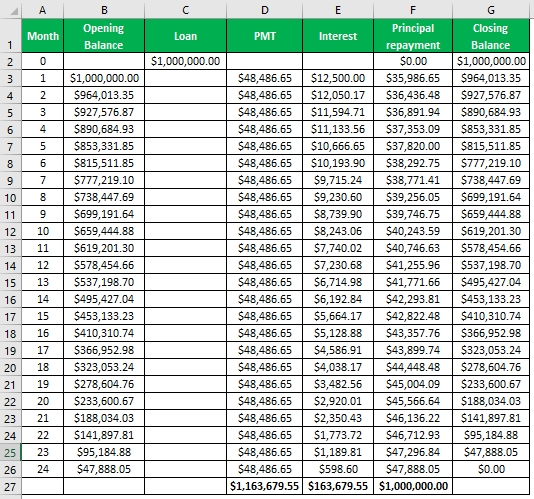Viewport: 534px width, 499px height.
Task: Select row 25 header
Action: [11, 452]
